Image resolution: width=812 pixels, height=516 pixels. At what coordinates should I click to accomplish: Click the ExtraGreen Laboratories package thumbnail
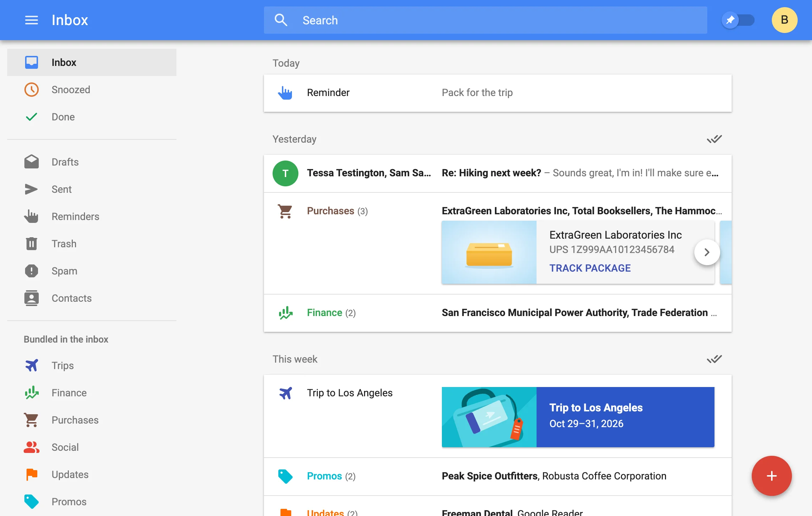489,252
